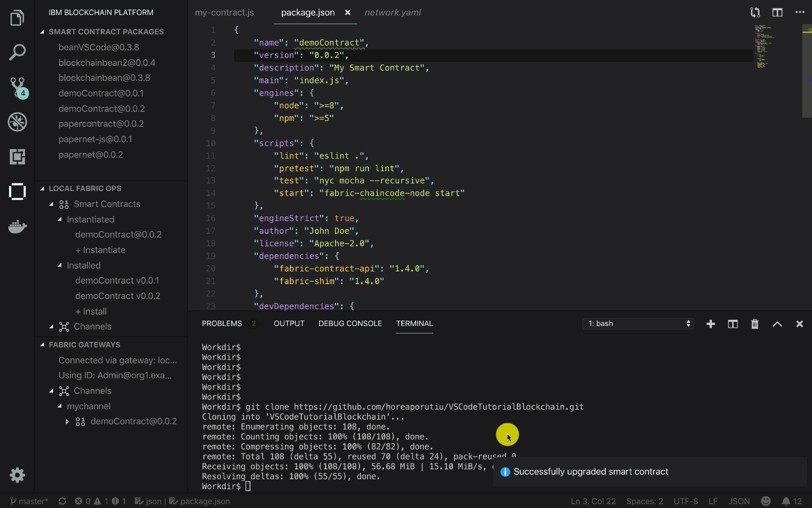Screen dimensions: 812x508
Task: Open the Explorer view in activity bar
Action: 17,18
